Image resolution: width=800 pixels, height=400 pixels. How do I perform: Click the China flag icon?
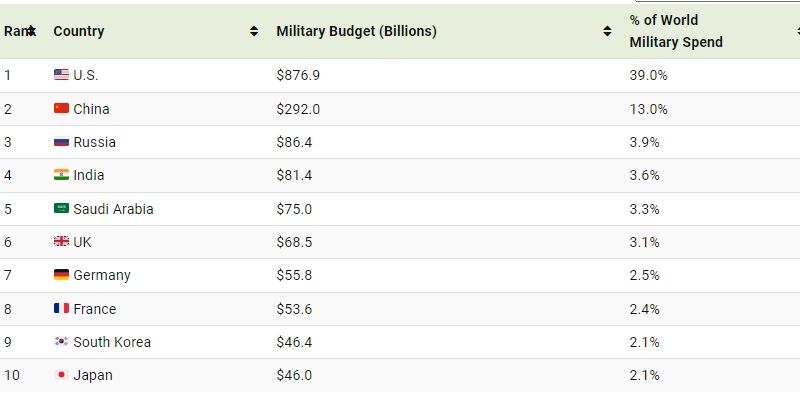(x=61, y=108)
